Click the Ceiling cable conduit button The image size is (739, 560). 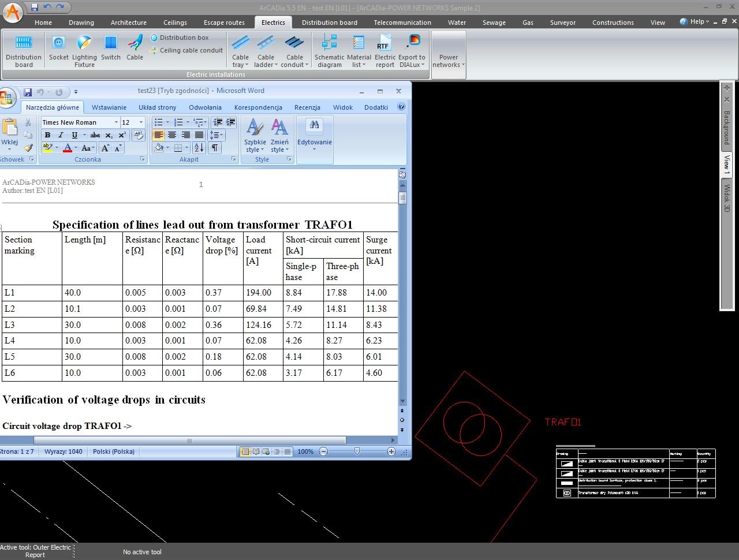tap(186, 50)
